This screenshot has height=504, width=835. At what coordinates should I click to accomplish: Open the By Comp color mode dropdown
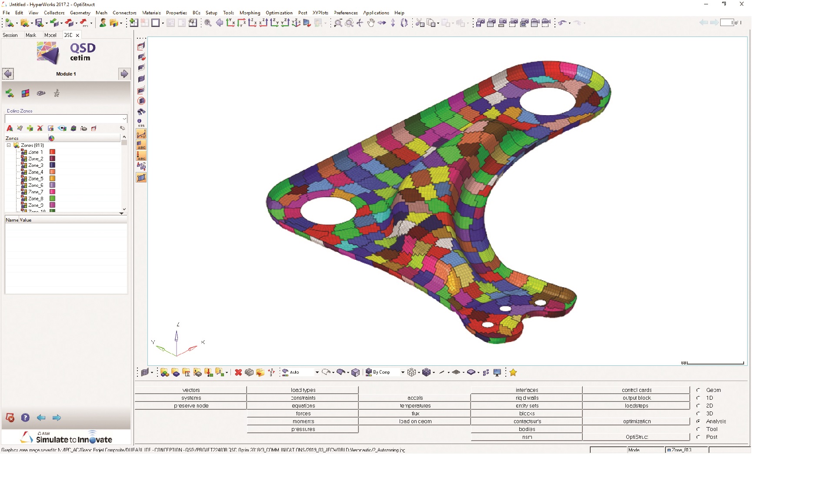tap(403, 372)
